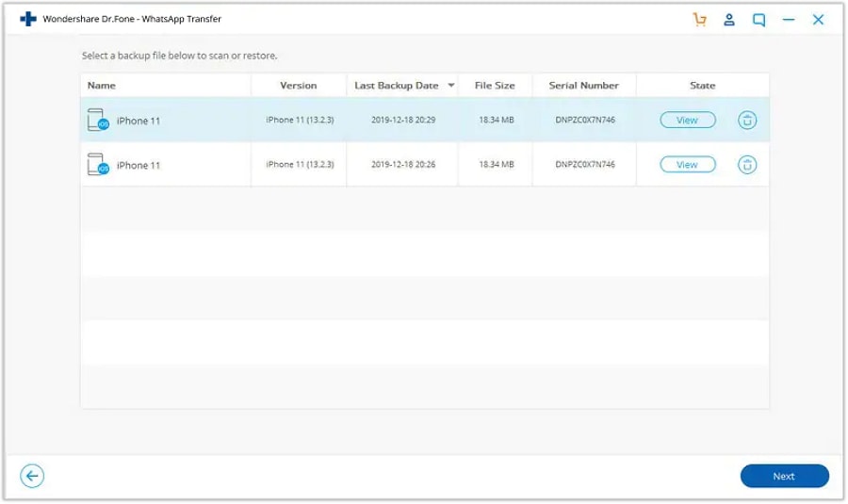Open the shopping cart icon
The image size is (848, 504).
coord(699,20)
